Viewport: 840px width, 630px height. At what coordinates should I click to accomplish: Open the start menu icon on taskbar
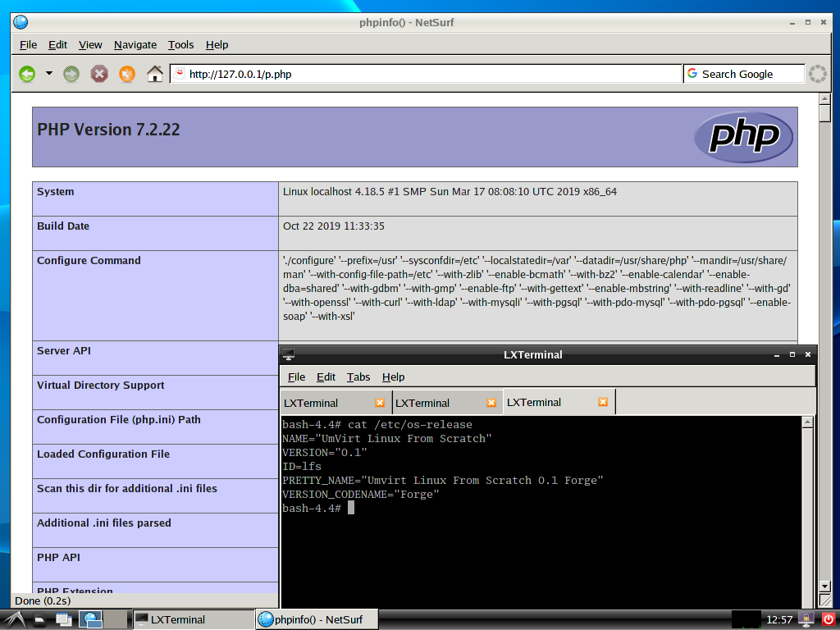[x=15, y=619]
